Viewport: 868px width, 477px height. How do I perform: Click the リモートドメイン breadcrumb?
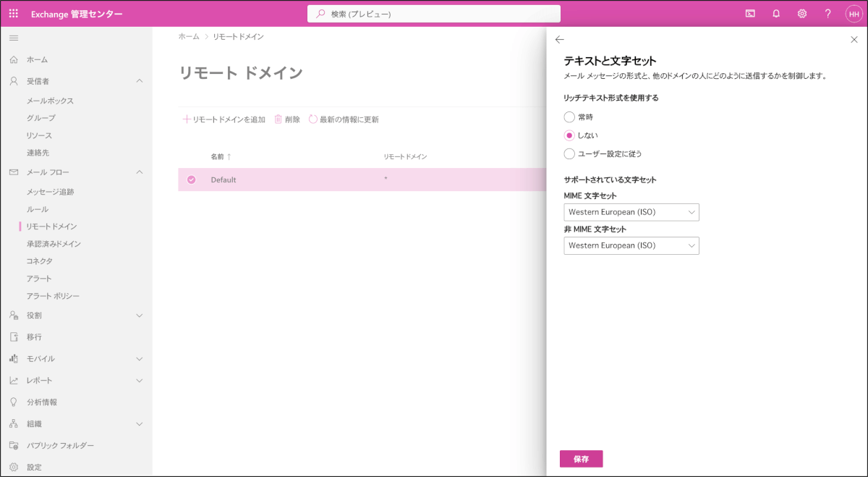tap(238, 36)
